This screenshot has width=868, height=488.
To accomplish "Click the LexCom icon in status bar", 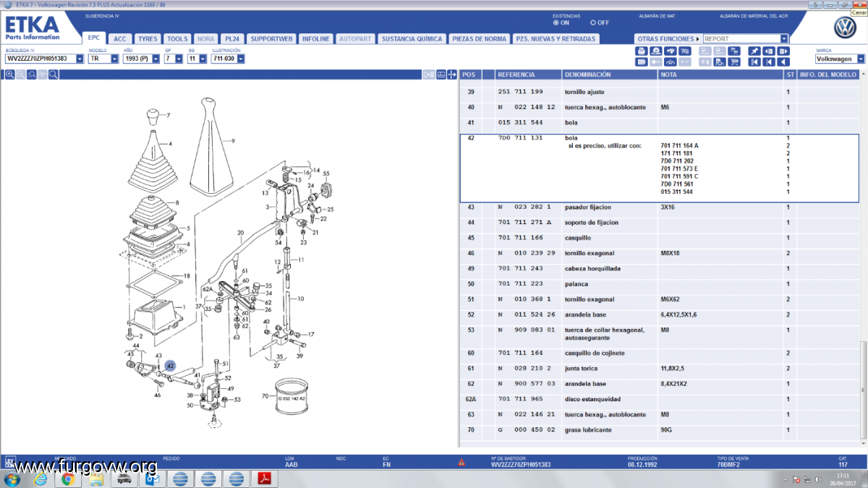I will click(10, 463).
